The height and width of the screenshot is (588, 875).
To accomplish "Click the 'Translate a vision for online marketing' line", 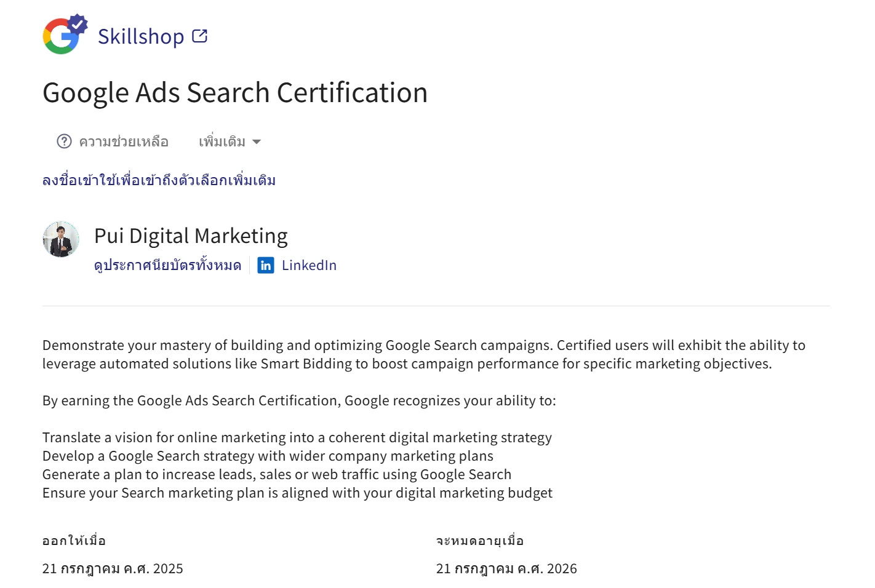I will (x=297, y=437).
